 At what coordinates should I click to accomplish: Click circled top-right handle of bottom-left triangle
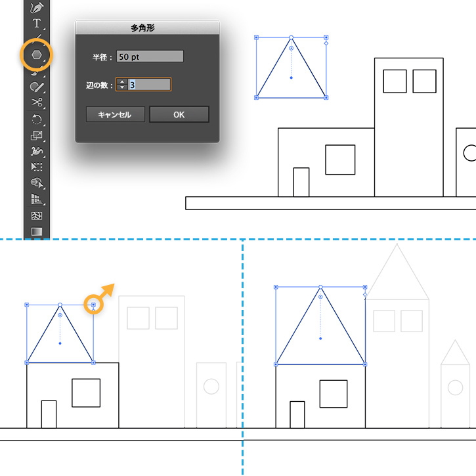tap(93, 305)
